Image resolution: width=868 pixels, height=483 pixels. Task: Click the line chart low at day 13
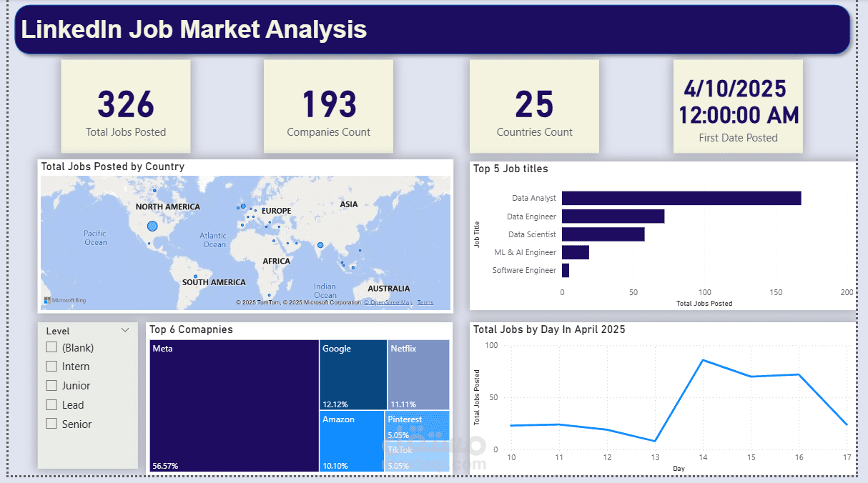coord(655,441)
